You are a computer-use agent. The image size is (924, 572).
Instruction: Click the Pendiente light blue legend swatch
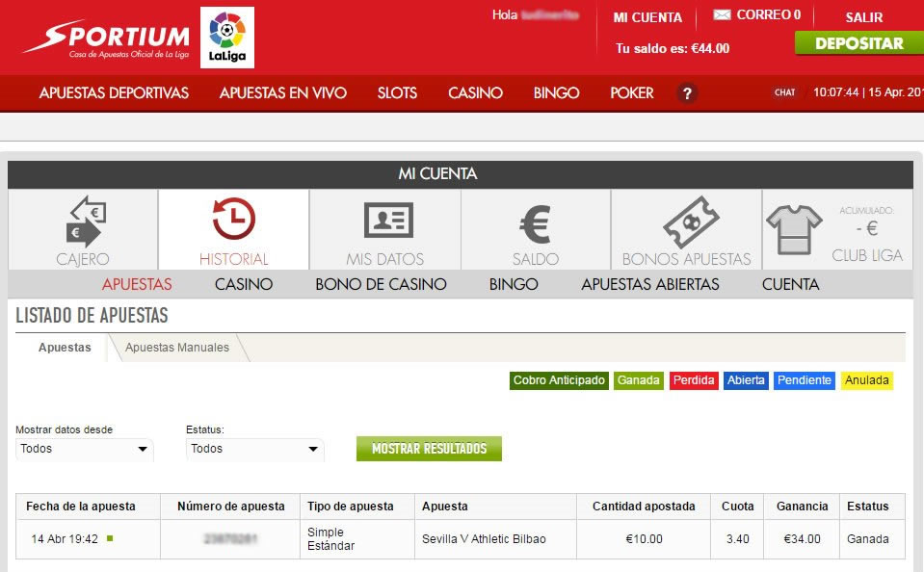click(x=804, y=380)
